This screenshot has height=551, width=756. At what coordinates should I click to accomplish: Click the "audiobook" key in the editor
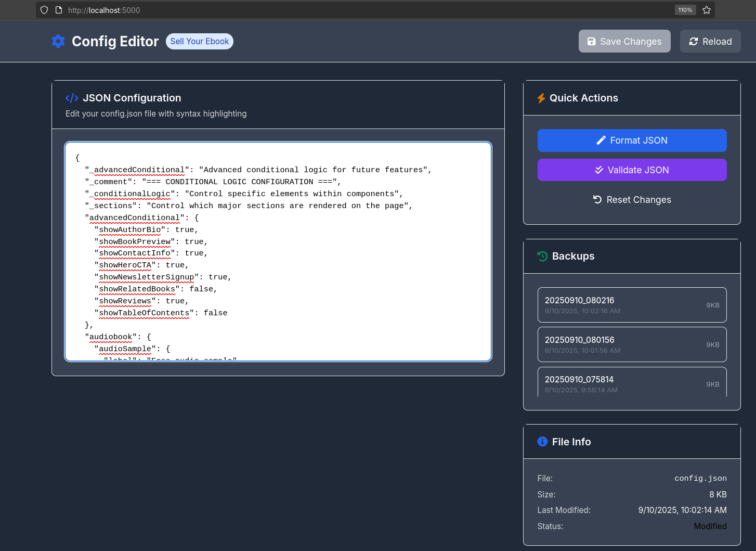click(x=111, y=337)
